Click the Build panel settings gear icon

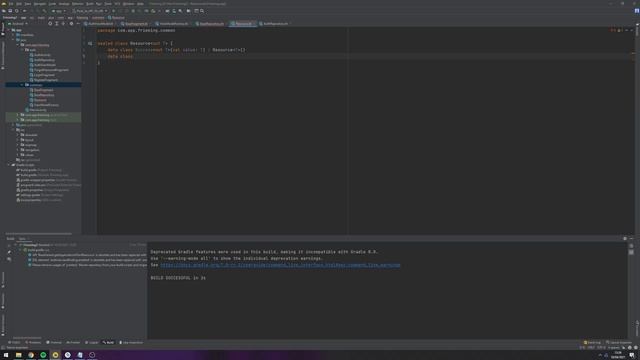pos(625,239)
